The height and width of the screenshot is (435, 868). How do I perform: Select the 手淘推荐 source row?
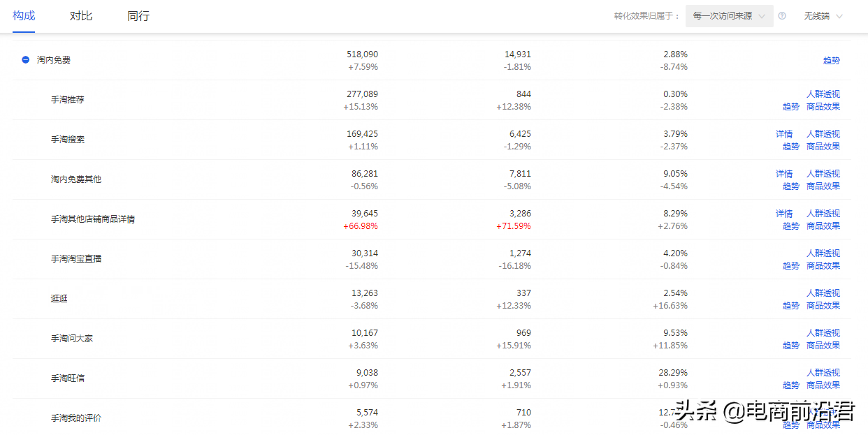click(x=432, y=100)
